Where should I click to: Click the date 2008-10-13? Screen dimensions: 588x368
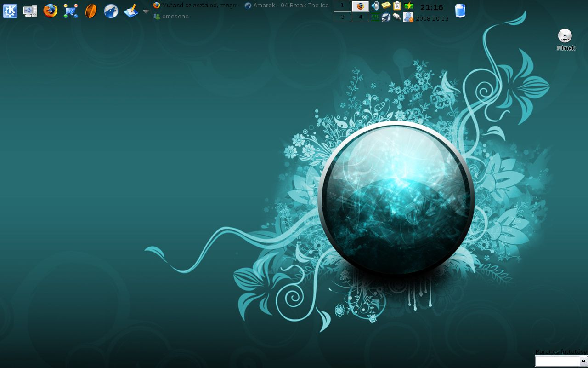coord(432,19)
